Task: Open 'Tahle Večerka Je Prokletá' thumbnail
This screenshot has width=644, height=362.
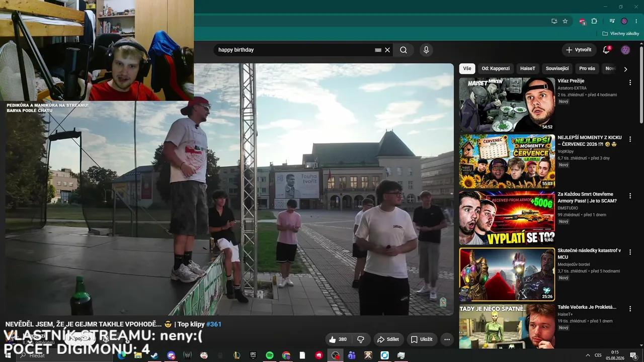Action: [507, 326]
